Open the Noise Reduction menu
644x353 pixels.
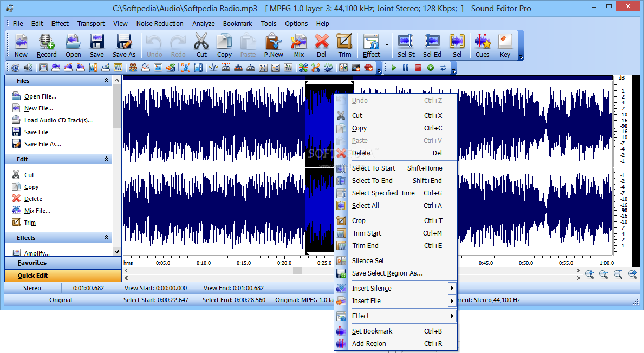click(160, 23)
